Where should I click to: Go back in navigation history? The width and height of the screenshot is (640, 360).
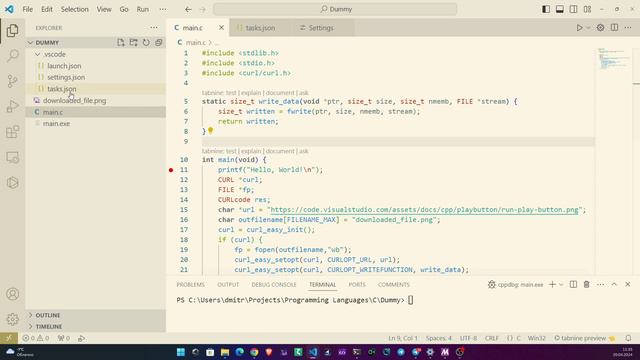tap(188, 9)
